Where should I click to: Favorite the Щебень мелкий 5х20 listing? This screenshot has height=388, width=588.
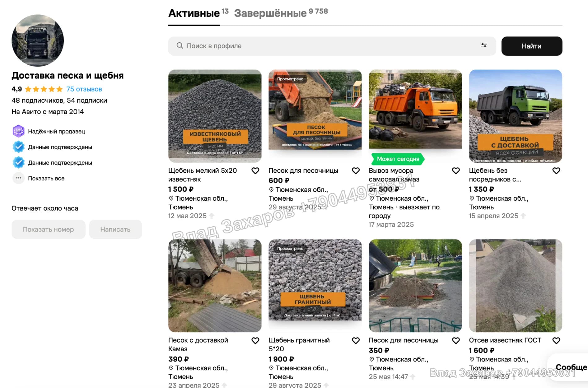click(255, 171)
